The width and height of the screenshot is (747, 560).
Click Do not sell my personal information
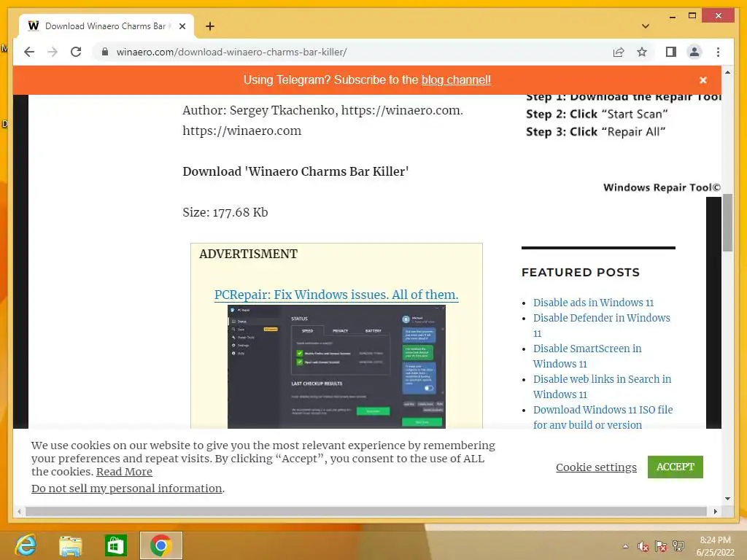tap(127, 489)
